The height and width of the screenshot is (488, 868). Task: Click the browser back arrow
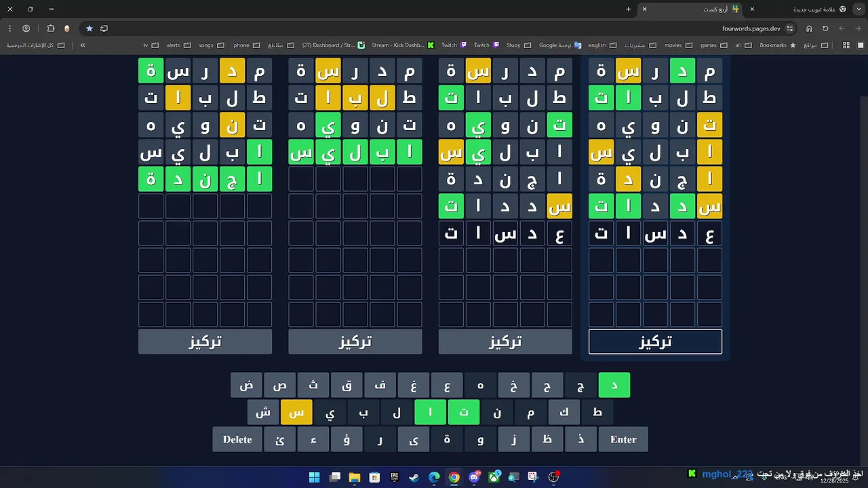(858, 28)
